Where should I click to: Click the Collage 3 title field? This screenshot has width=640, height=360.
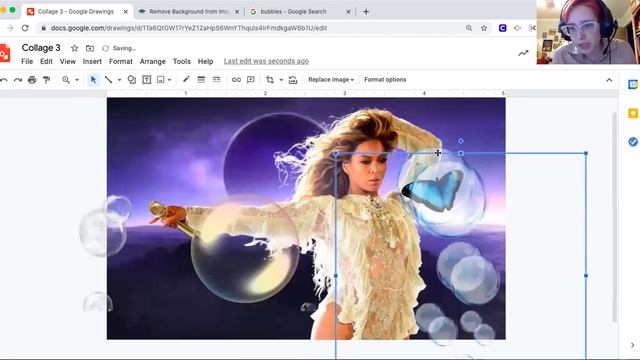point(41,48)
